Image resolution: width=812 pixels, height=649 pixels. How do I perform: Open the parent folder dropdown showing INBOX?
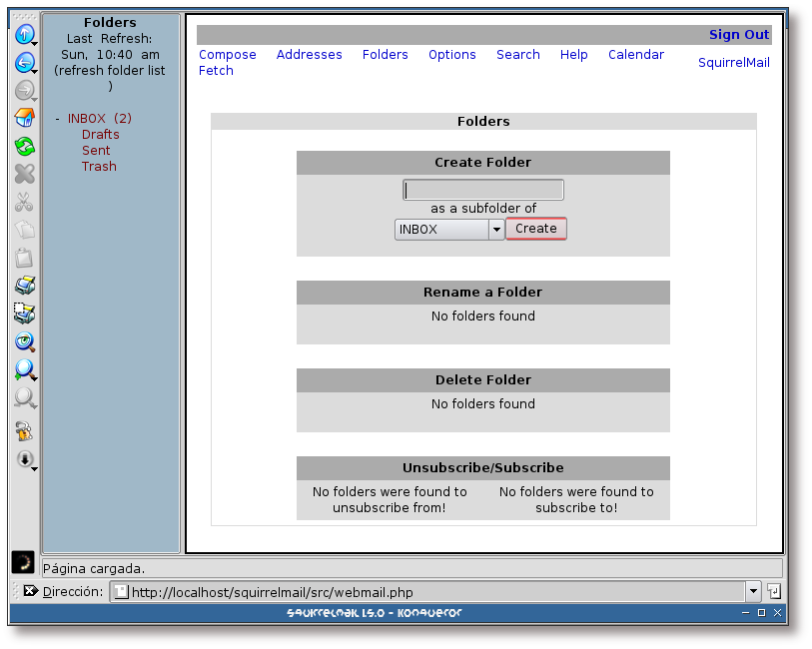coord(496,229)
